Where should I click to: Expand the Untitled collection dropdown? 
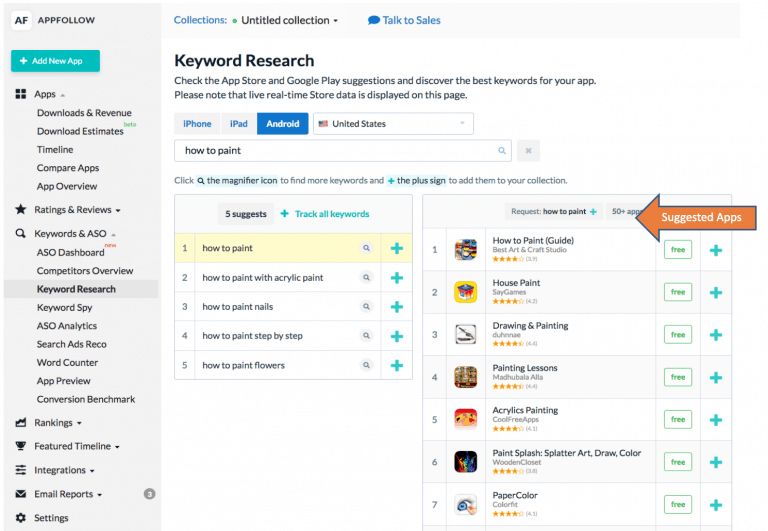coord(289,20)
